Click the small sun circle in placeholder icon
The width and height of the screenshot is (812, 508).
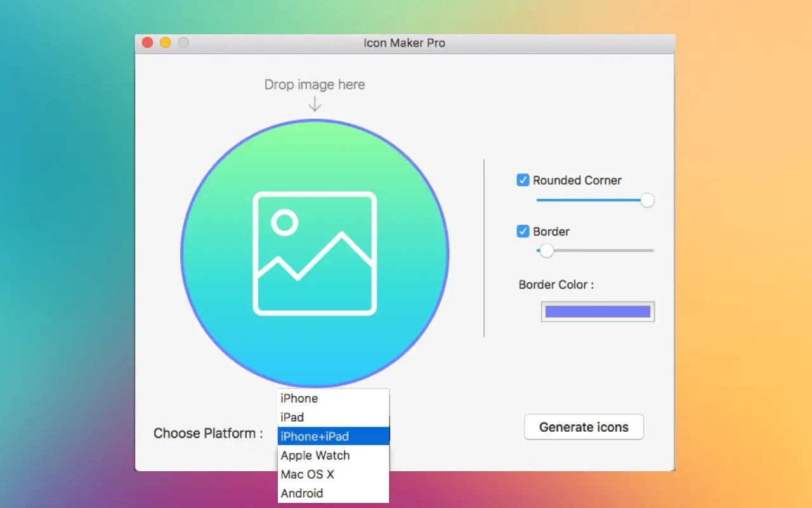285,222
